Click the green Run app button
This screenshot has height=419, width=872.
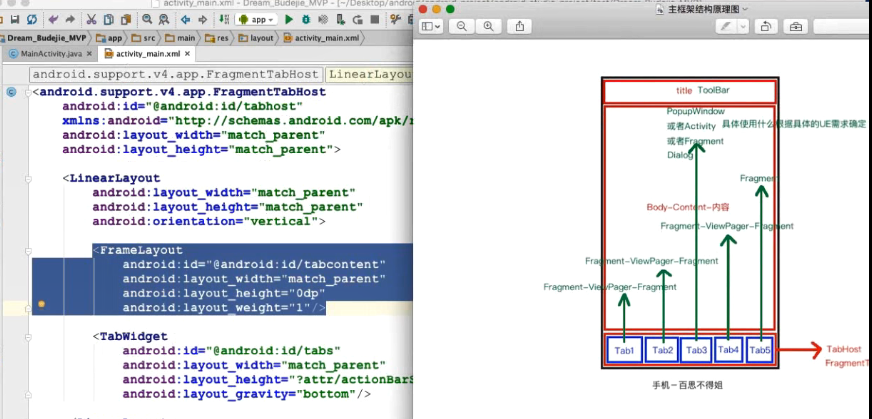(288, 19)
